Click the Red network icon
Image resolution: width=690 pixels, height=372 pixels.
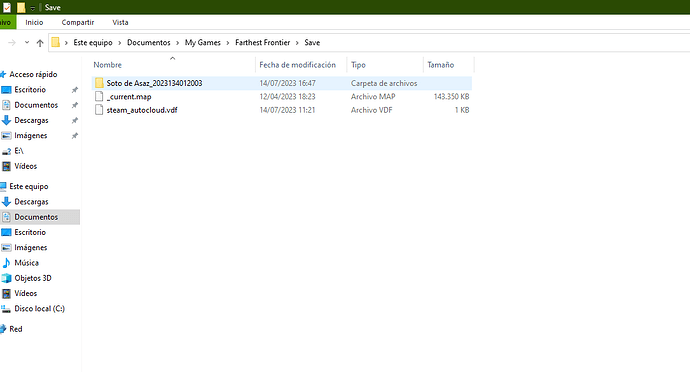(x=3, y=329)
